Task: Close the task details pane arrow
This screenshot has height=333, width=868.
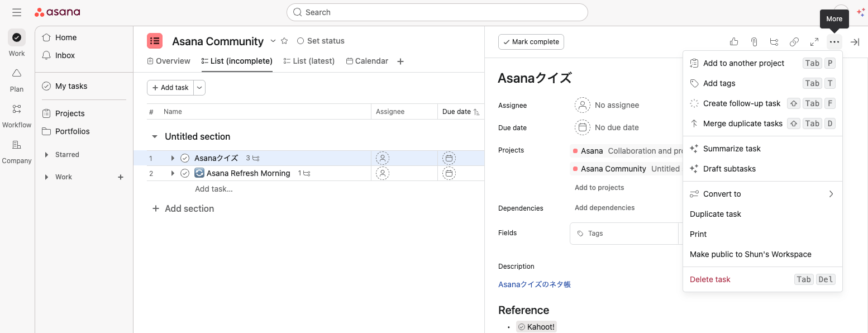Action: pos(855,42)
